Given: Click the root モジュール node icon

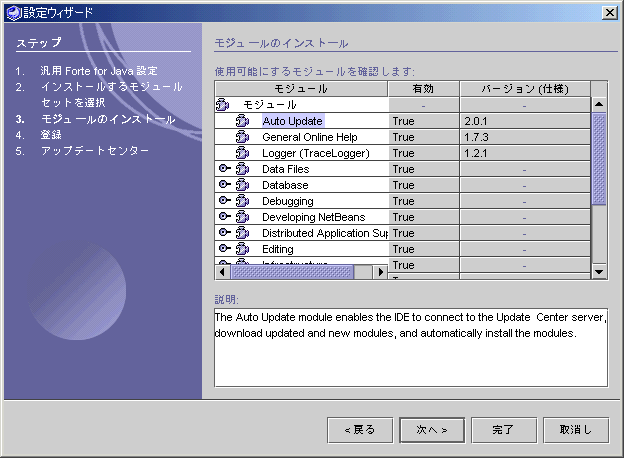Looking at the screenshot, I should point(223,105).
